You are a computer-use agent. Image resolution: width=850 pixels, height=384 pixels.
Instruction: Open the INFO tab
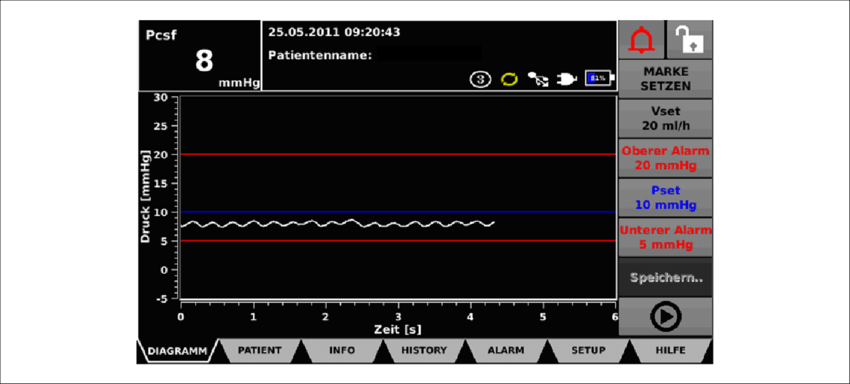[342, 350]
